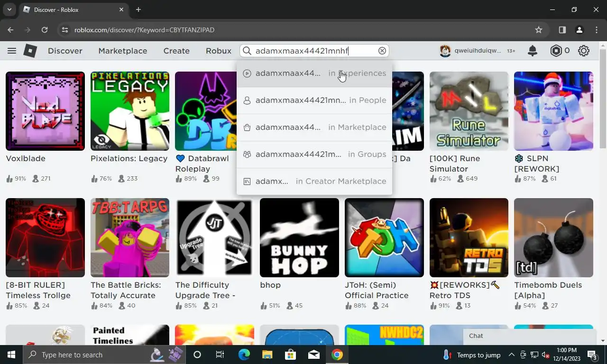Screen dimensions: 607x364
Task: Search adamxmaax in Experiences
Action: (x=314, y=73)
